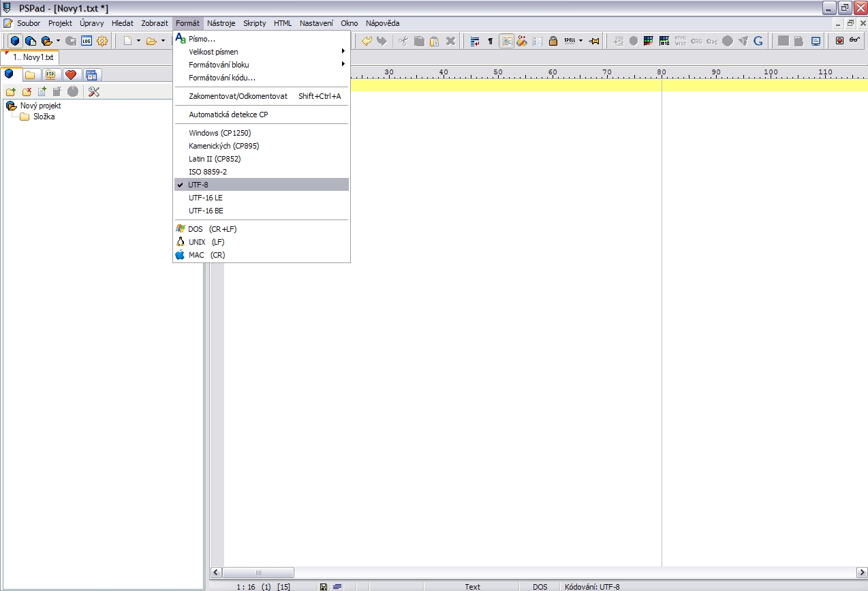Viewport: 868px width, 591px height.
Task: Click the horizontal scrollbar right arrow
Action: point(862,573)
